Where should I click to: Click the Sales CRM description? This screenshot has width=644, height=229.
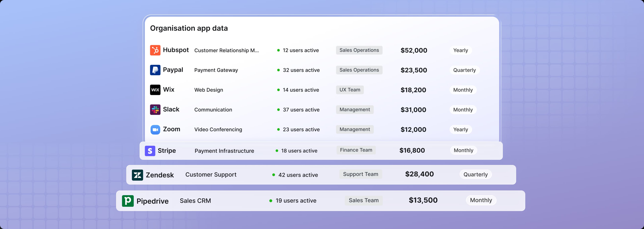195,201
